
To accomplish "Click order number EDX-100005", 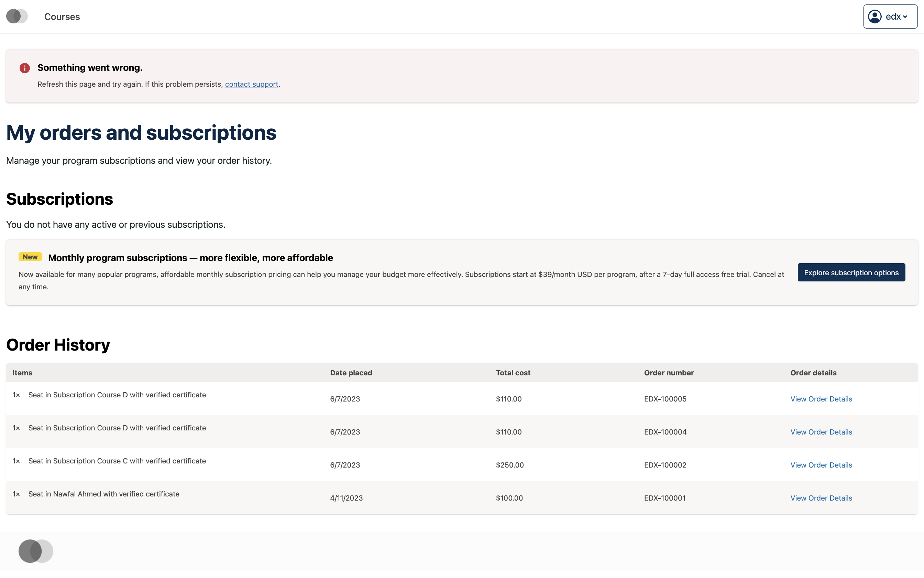I will (665, 399).
